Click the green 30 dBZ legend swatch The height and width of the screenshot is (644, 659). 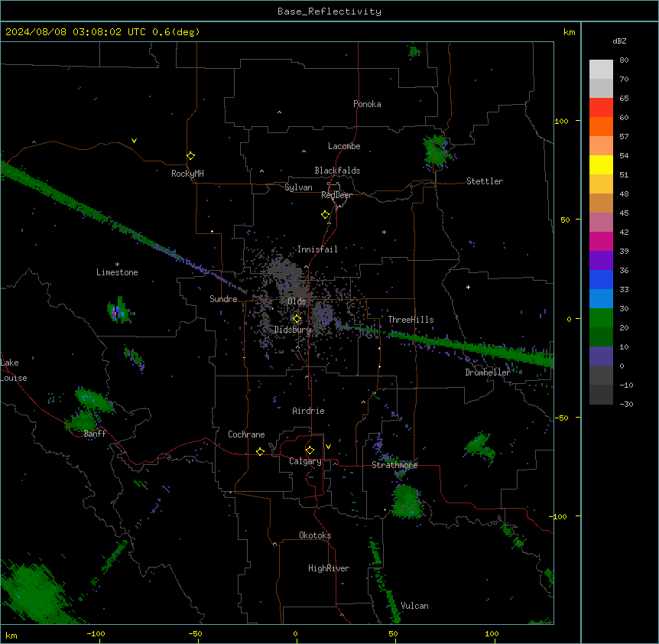click(x=601, y=318)
